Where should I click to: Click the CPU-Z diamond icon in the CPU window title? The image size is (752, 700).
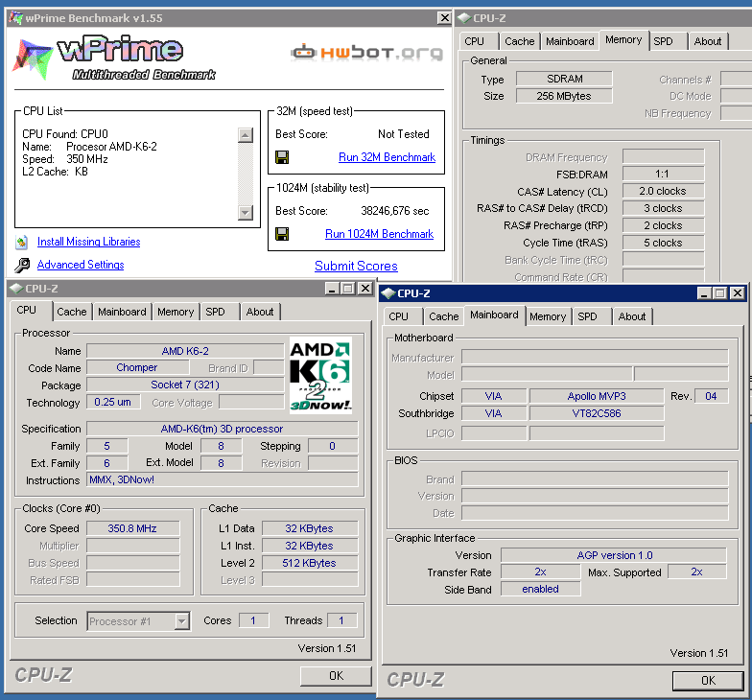[x=17, y=288]
